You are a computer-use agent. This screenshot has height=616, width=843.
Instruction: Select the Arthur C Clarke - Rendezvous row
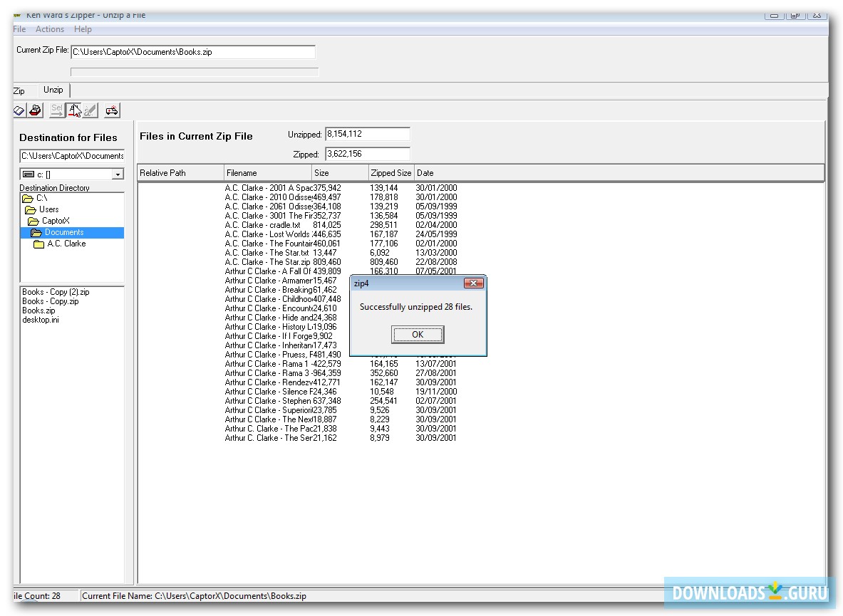[x=341, y=382]
